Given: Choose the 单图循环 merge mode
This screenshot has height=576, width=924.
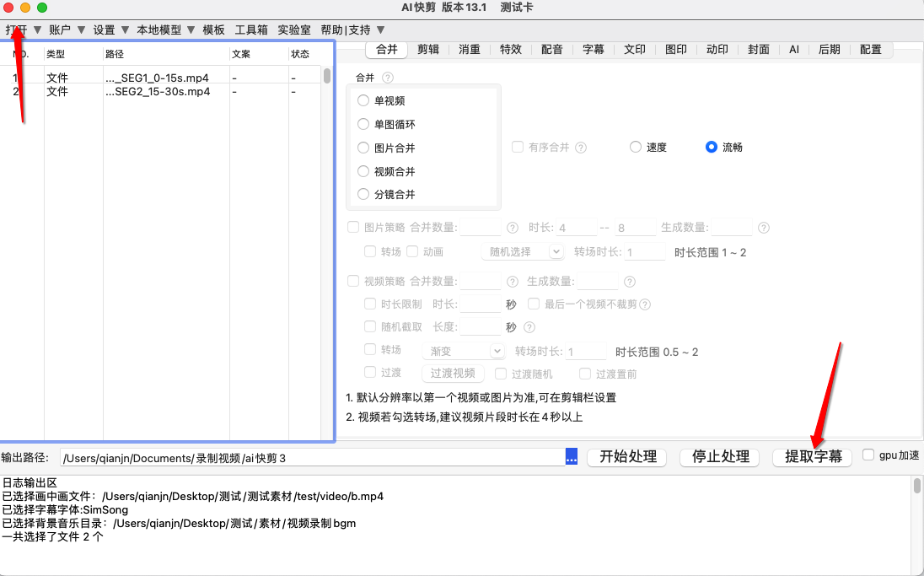Looking at the screenshot, I should (363, 125).
